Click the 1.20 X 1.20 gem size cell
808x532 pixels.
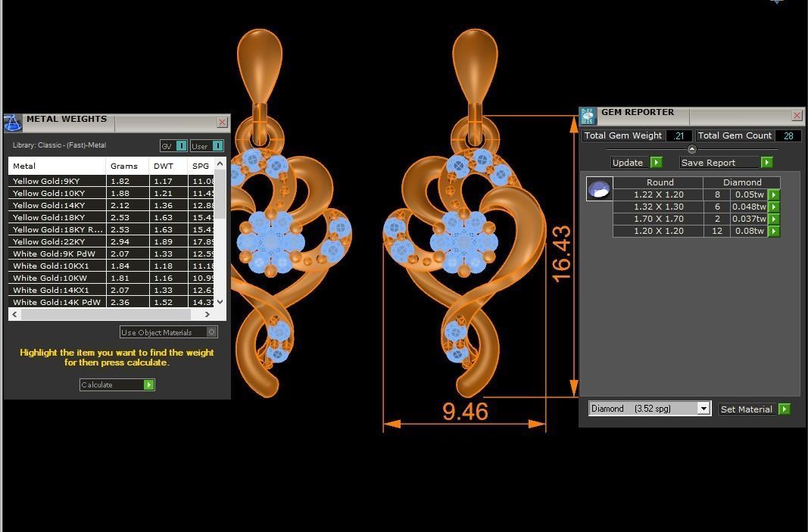coord(658,232)
